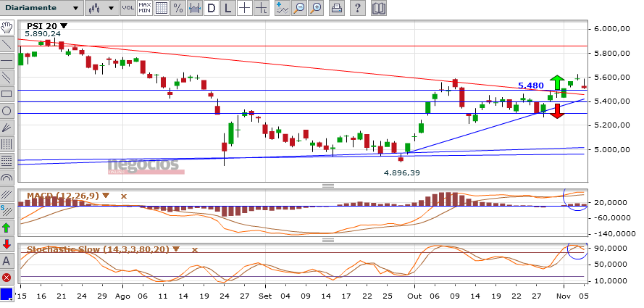Open the PSI 20 symbol dropdown

[x=64, y=25]
